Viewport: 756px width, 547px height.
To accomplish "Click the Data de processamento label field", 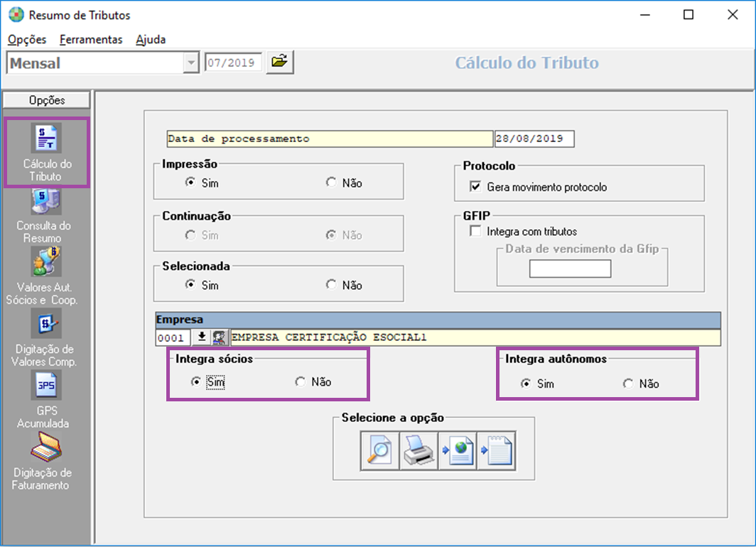I will (330, 139).
